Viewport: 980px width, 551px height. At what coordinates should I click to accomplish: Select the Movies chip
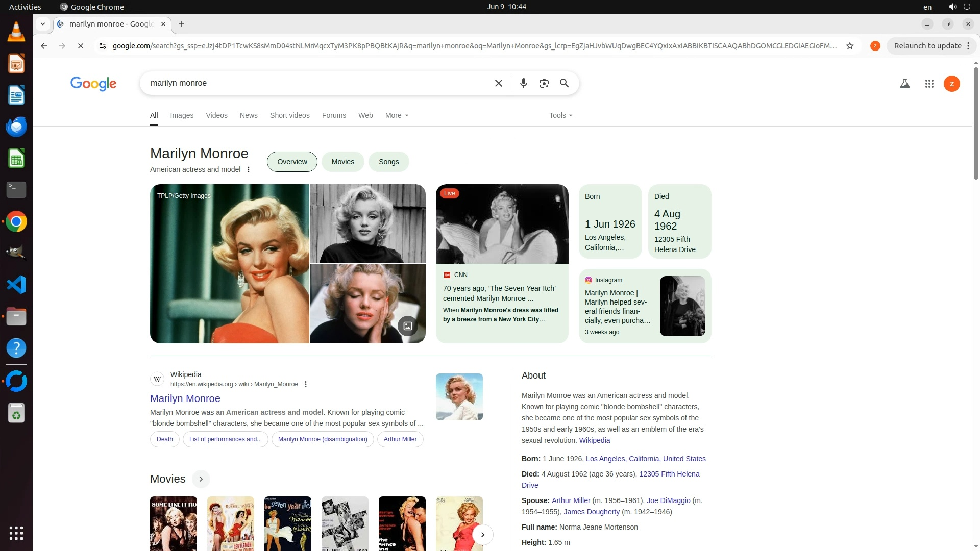click(x=342, y=162)
